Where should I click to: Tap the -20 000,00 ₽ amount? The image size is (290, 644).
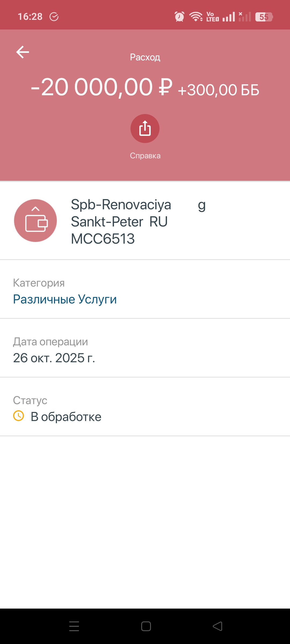(x=101, y=87)
